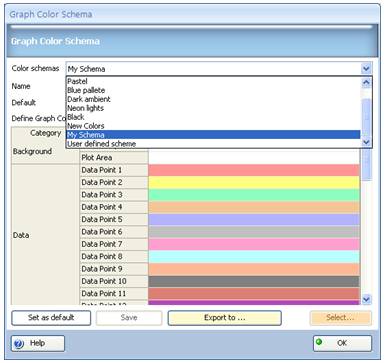Image resolution: width=385 pixels, height=363 pixels.
Task: Select New Colors in the list
Action: coord(213,126)
